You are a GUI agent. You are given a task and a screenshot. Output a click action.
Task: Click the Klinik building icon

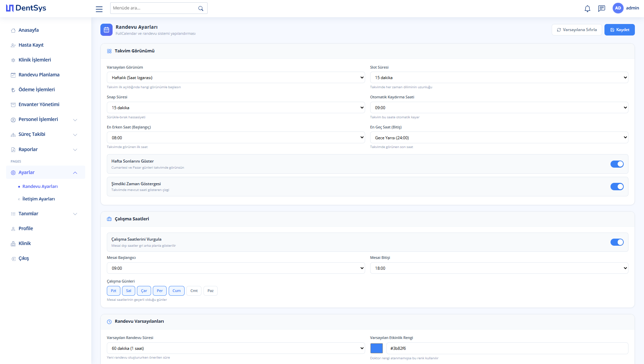click(x=13, y=244)
